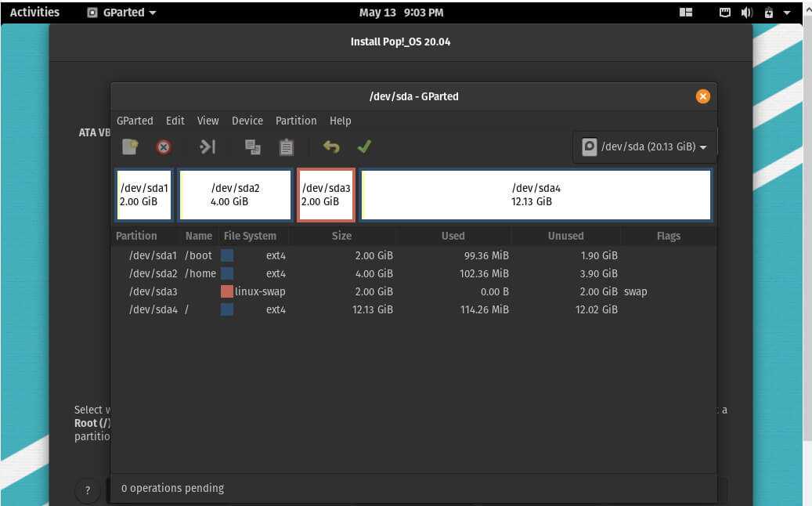Click the Unused column header

point(566,237)
